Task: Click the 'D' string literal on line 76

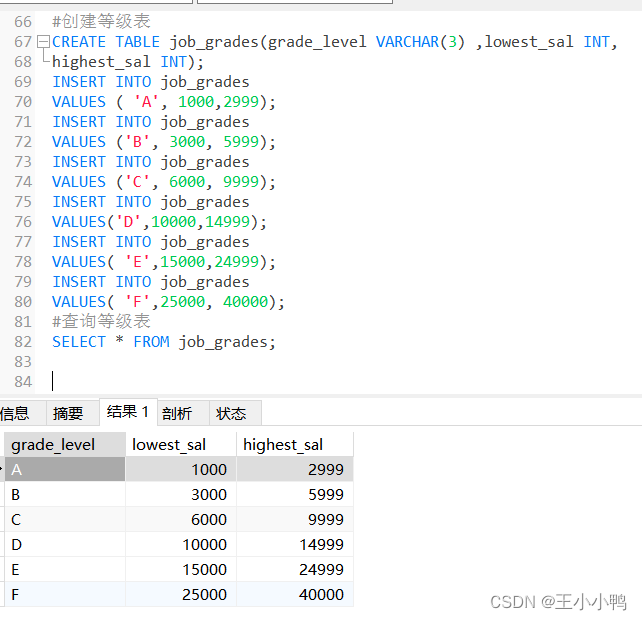Action: pos(128,222)
